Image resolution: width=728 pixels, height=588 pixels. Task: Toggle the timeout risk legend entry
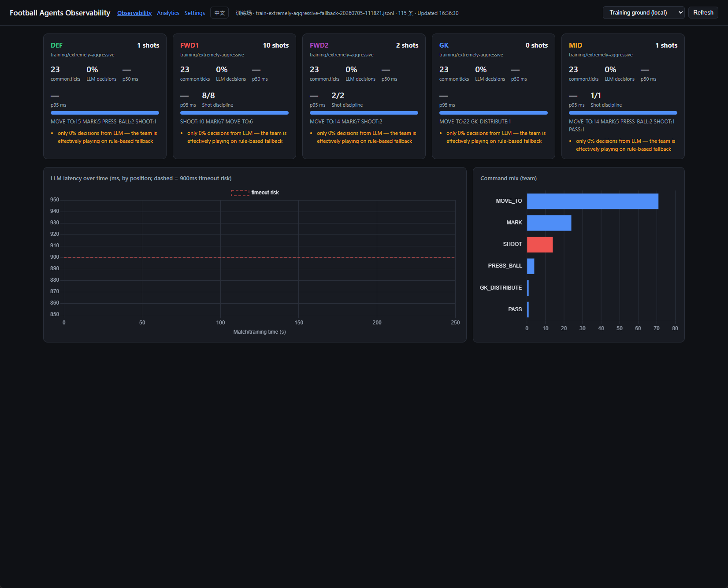coord(255,193)
